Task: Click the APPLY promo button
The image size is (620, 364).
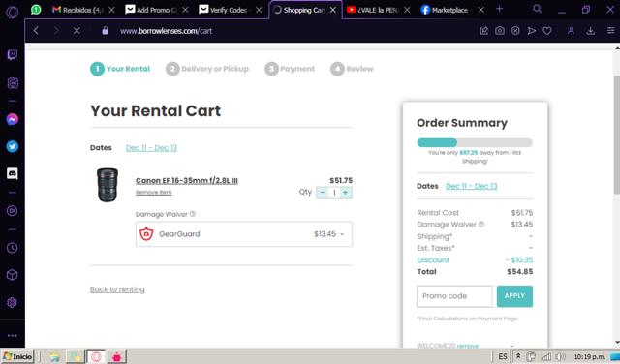Action: pos(514,296)
